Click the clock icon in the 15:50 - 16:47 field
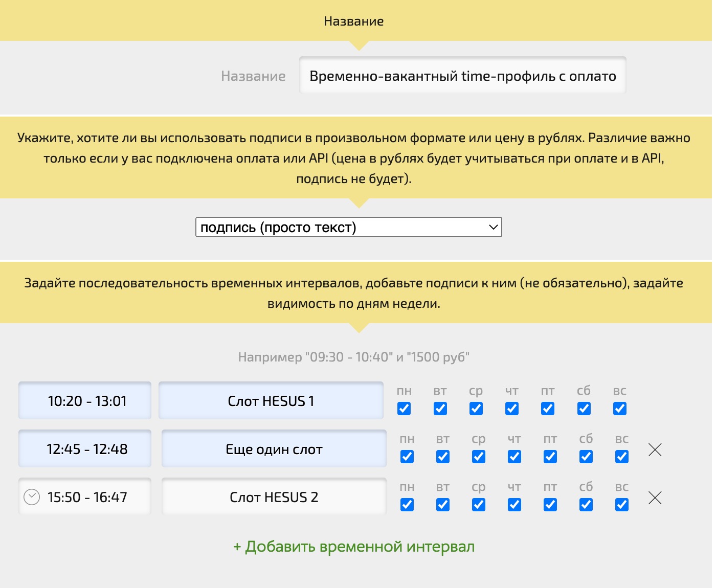This screenshot has width=716, height=588. tap(32, 496)
